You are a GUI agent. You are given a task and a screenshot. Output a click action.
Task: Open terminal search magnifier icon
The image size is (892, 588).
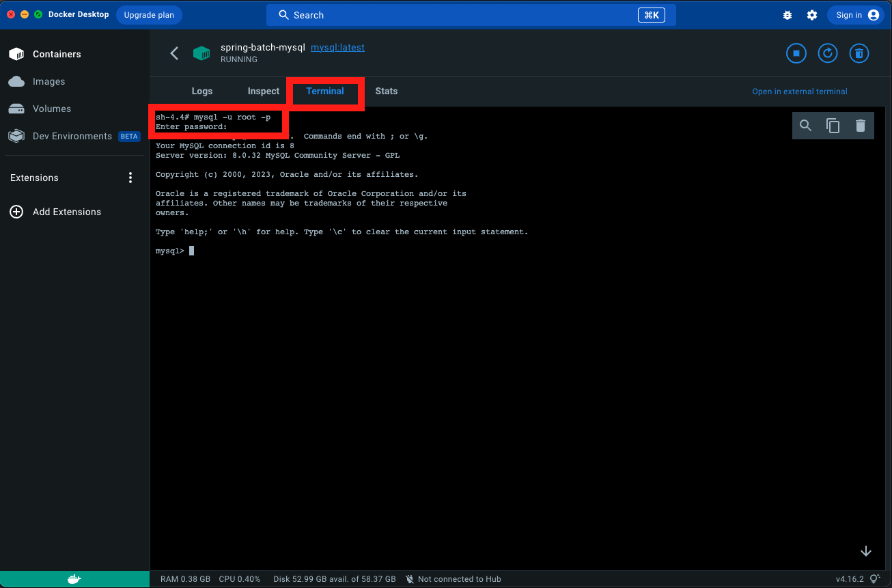tap(806, 126)
